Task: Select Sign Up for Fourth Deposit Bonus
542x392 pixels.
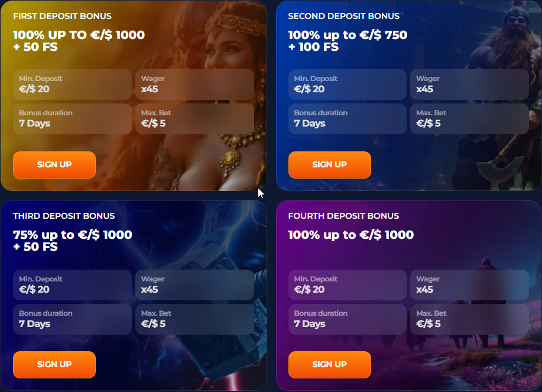Action: coord(329,364)
